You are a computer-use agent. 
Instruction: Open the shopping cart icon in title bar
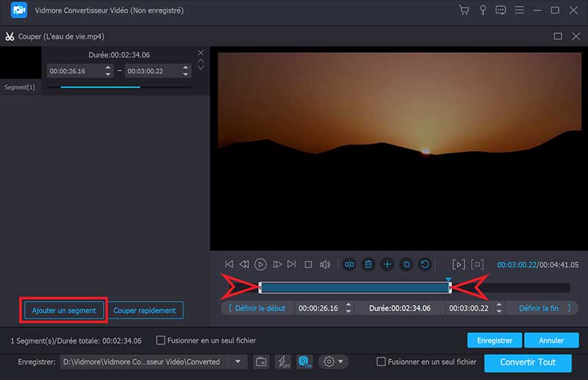tap(463, 10)
